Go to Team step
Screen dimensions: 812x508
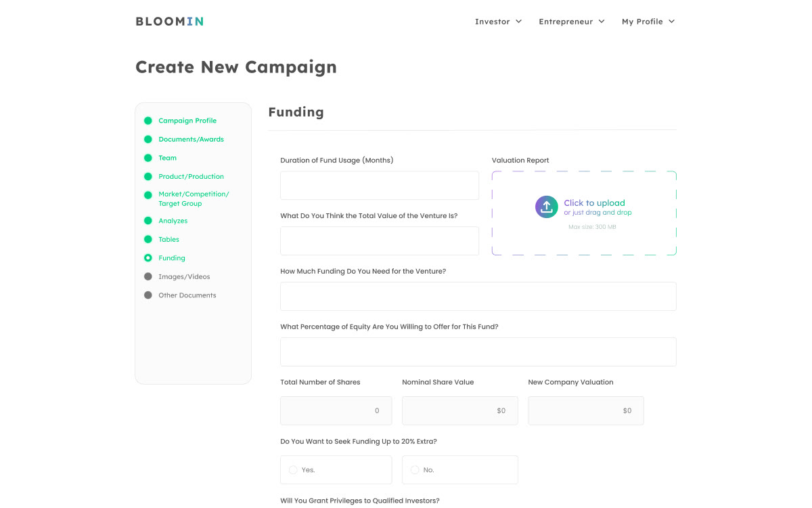(167, 158)
